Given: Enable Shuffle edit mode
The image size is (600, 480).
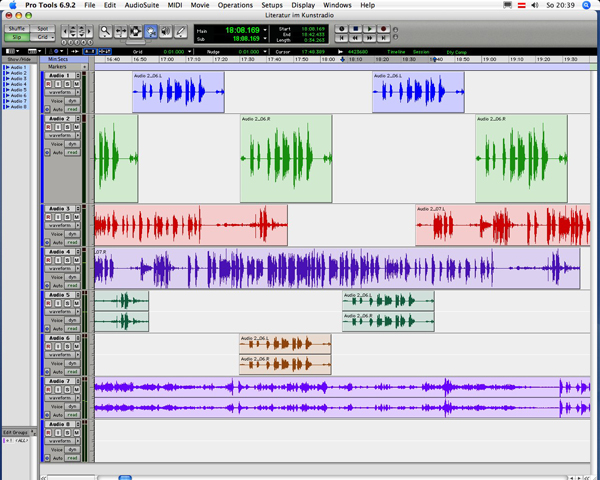Looking at the screenshot, I should tap(16, 29).
